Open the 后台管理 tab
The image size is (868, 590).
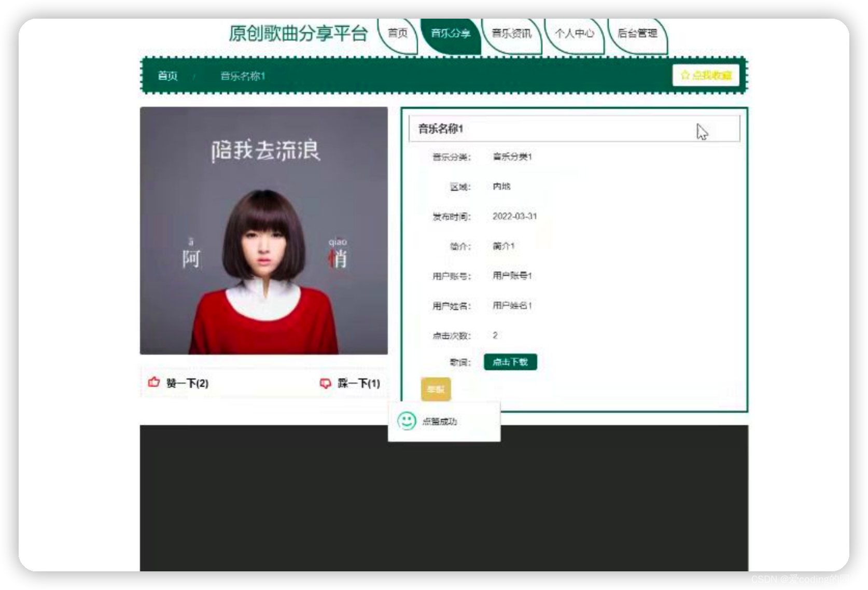[637, 34]
